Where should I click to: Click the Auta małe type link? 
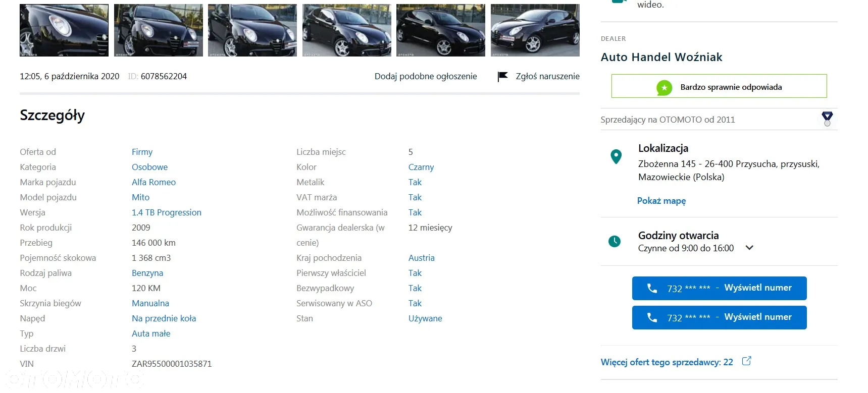[151, 333]
